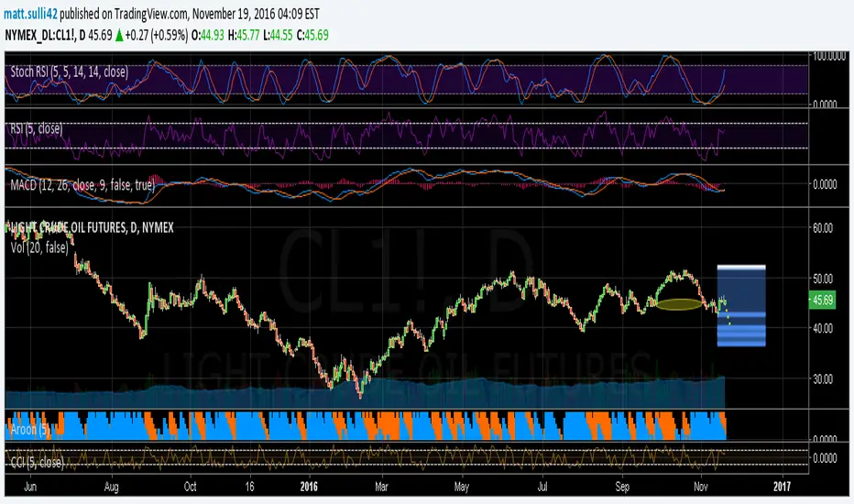Image resolution: width=854 pixels, height=504 pixels.
Task: Open the matt.sulli42 author profile link
Action: pyautogui.click(x=30, y=14)
